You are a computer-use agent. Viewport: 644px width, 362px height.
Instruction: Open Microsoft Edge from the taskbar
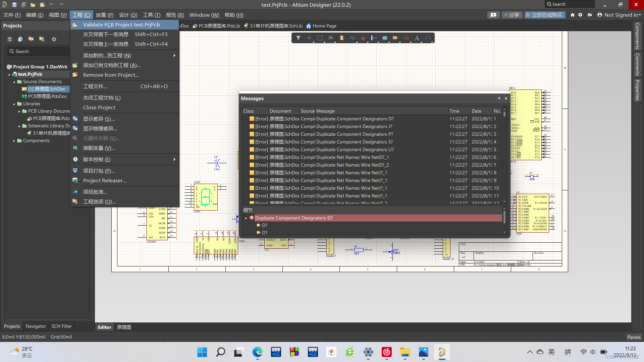[x=257, y=352]
